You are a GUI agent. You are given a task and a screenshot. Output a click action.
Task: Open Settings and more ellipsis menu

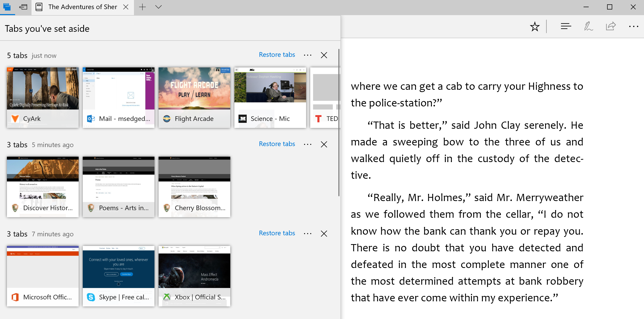(633, 26)
